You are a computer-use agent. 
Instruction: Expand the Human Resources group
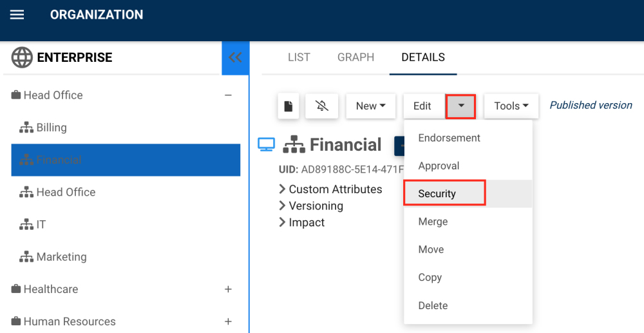(x=228, y=321)
